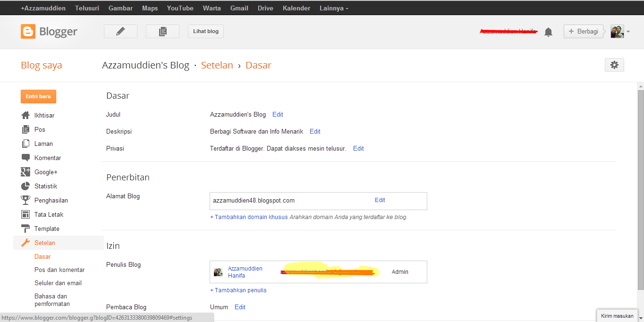Click the Berbagi share button
644x322 pixels.
pos(584,31)
